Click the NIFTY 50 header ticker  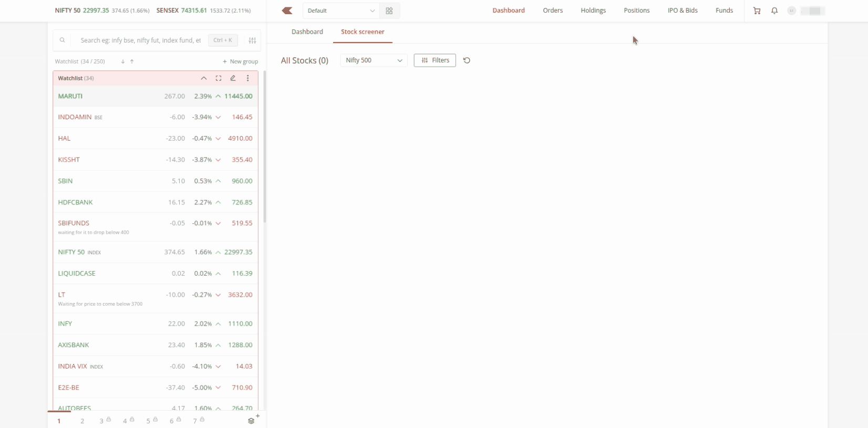point(102,11)
